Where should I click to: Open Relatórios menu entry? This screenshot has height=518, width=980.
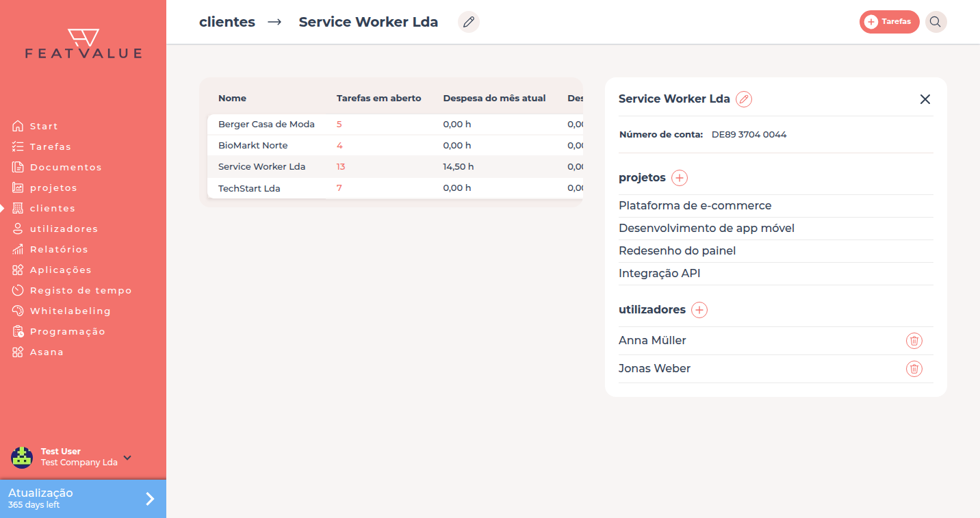tap(59, 249)
